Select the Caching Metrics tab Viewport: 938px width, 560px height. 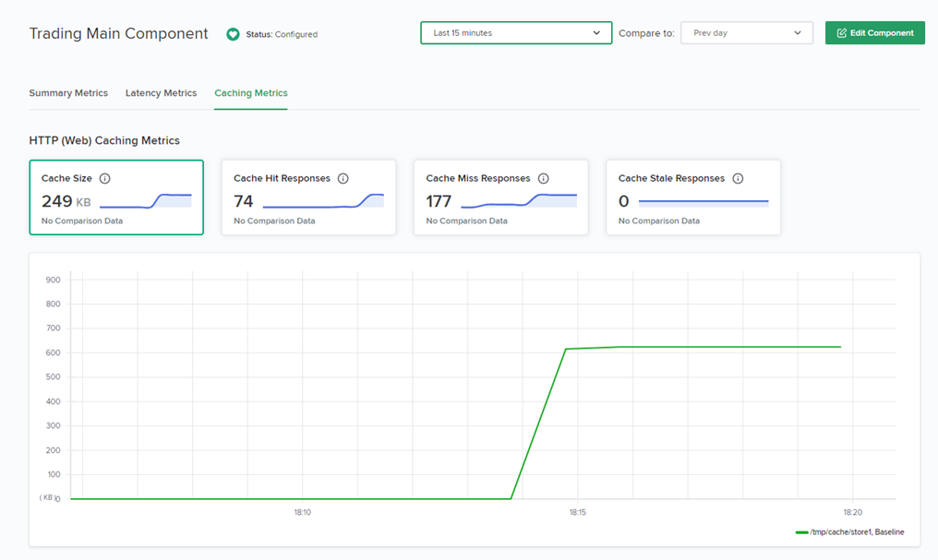[x=250, y=92]
